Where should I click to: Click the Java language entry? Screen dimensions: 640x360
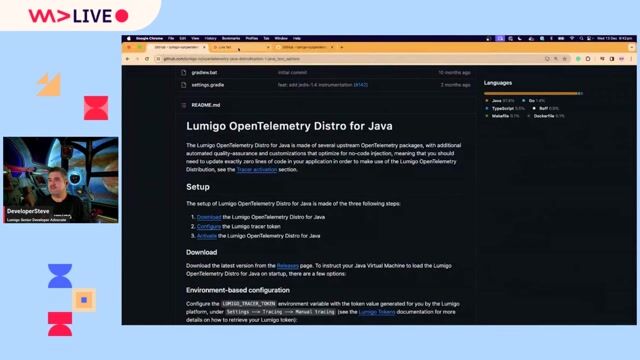(x=500, y=100)
